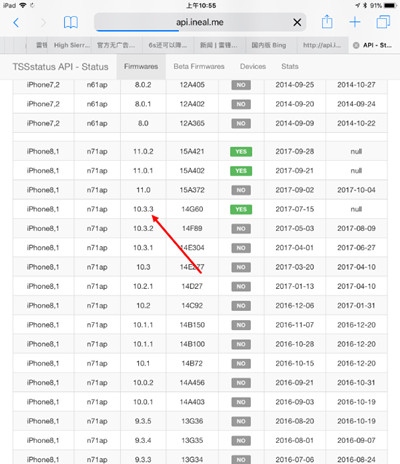Screen dimensions: 400x464
Task: Select date cell 2017-08-09
Action: click(x=356, y=228)
